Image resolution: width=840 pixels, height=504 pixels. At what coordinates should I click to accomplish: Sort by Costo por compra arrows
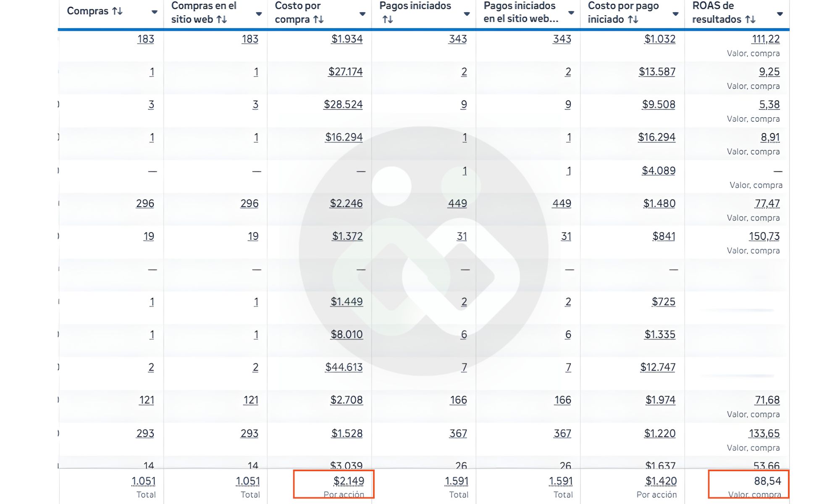coord(318,19)
